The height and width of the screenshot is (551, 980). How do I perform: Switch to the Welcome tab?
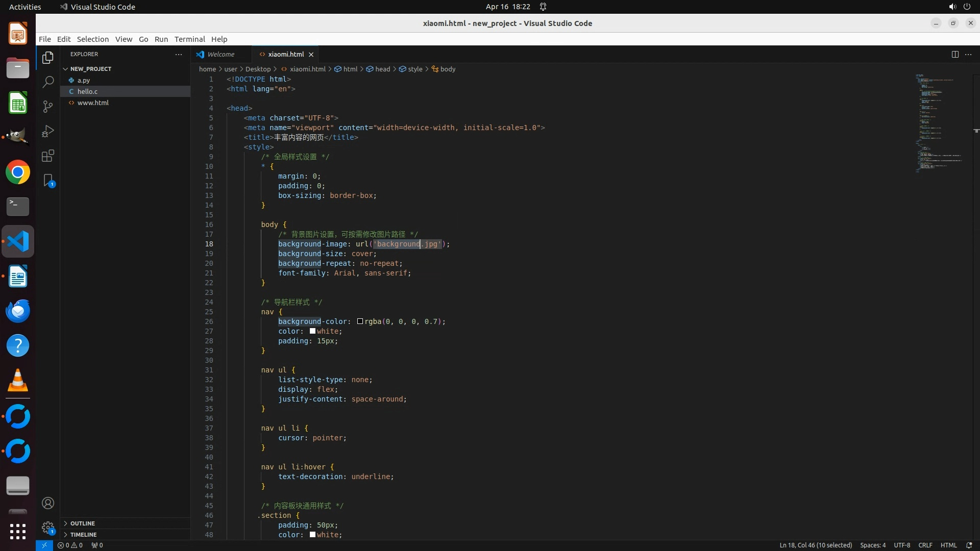coord(220,54)
